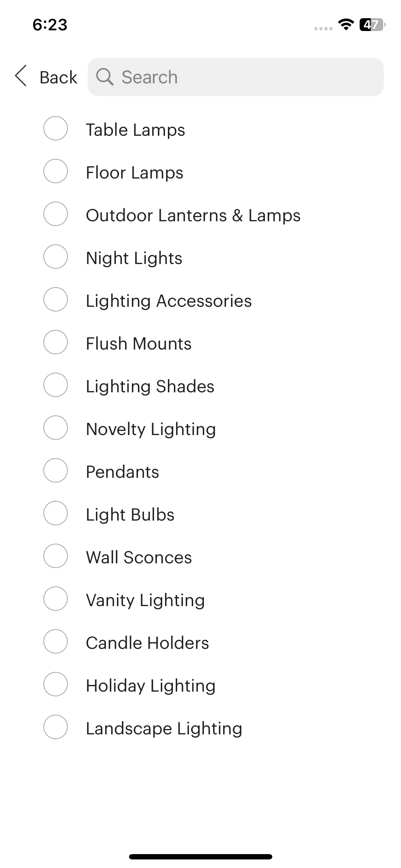This screenshot has width=401, height=868.
Task: Select the Night Lights radio button
Action: (x=56, y=257)
